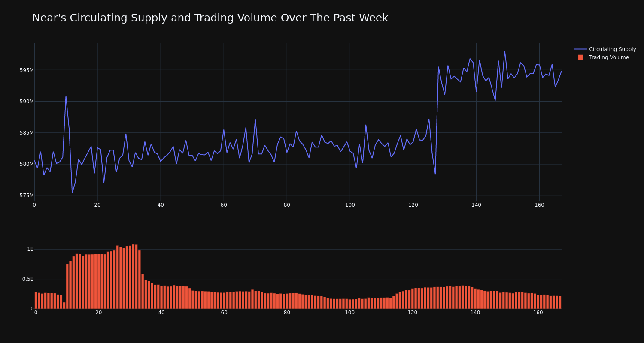Click x-axis tick 40 under volume chart

161,313
